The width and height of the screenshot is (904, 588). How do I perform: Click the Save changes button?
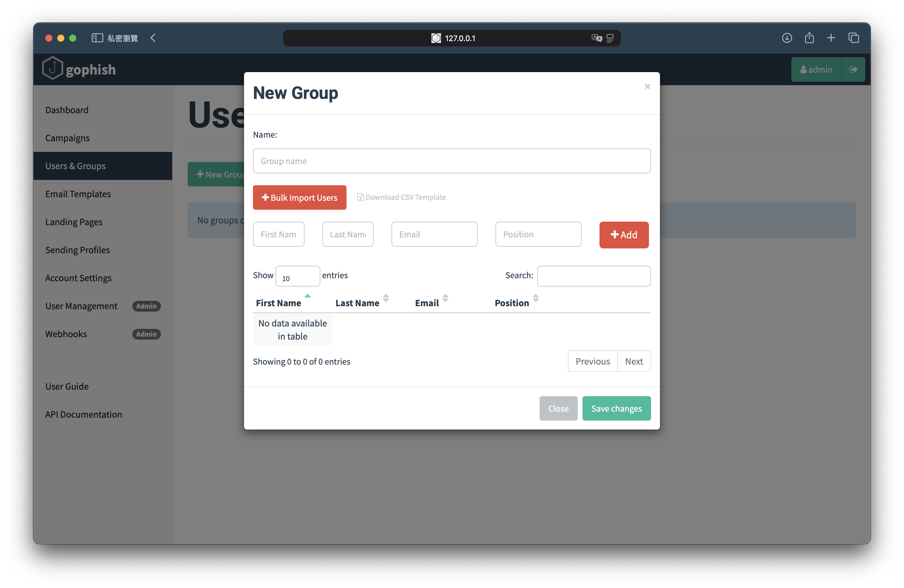tap(616, 408)
